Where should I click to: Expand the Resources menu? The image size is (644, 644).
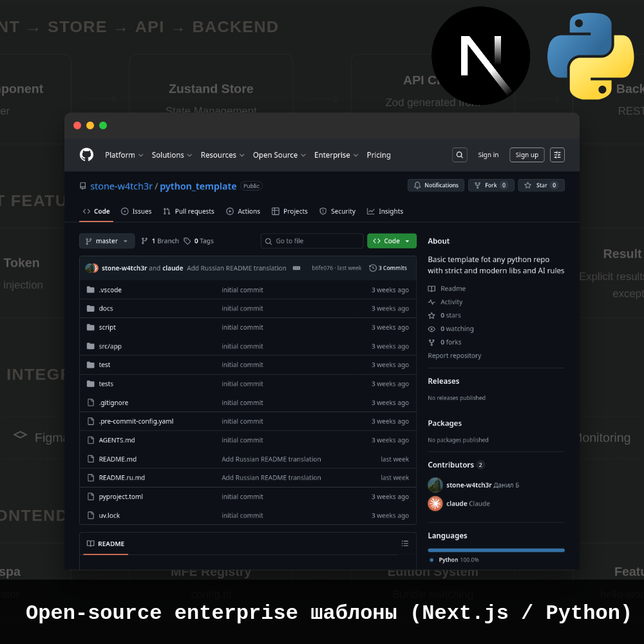click(223, 155)
